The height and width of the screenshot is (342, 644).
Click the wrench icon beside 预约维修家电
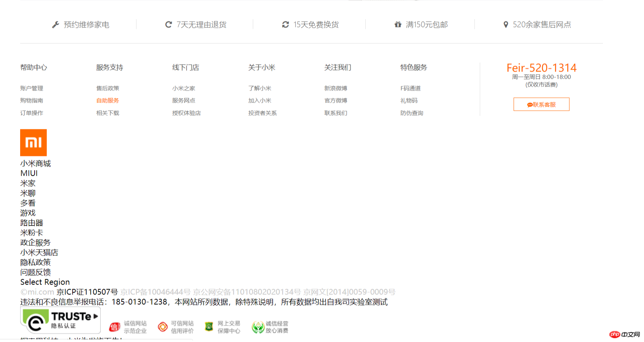(x=56, y=25)
